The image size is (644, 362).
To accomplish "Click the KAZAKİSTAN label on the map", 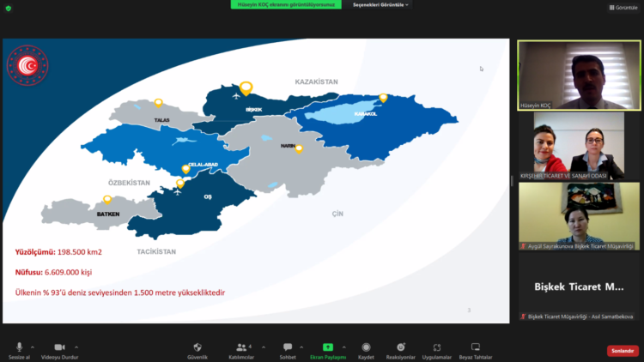I will [x=316, y=81].
